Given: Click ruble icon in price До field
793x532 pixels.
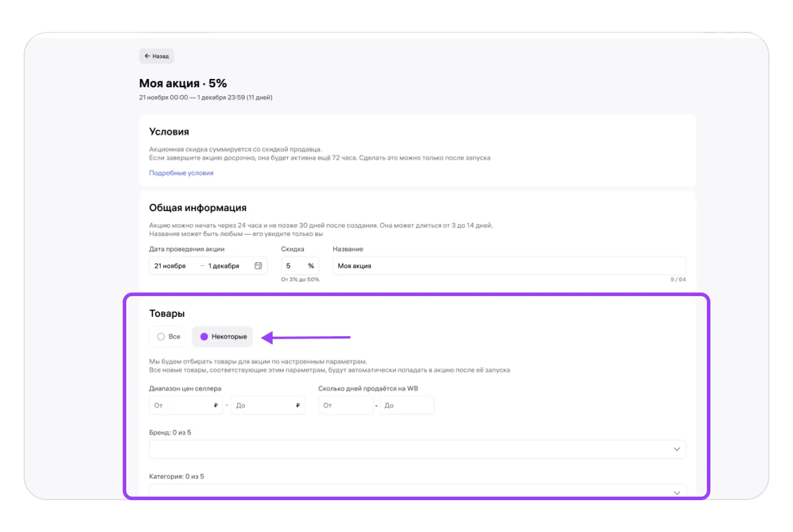Looking at the screenshot, I should tap(298, 405).
